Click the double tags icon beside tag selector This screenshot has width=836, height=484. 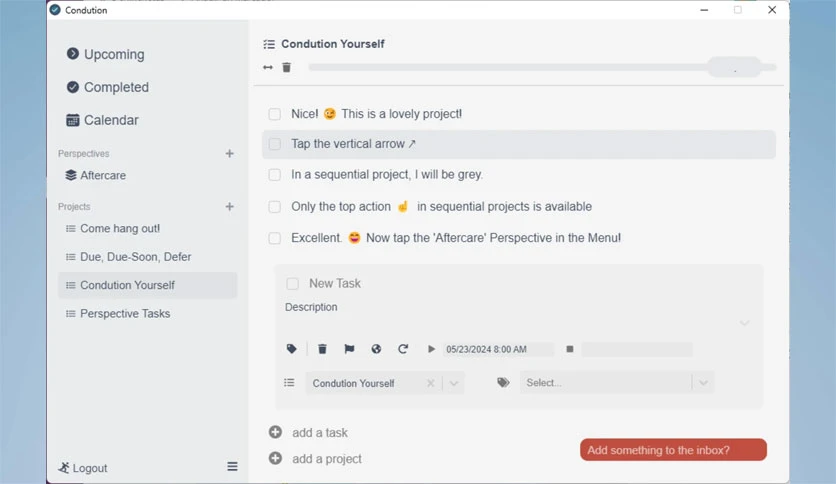click(503, 382)
